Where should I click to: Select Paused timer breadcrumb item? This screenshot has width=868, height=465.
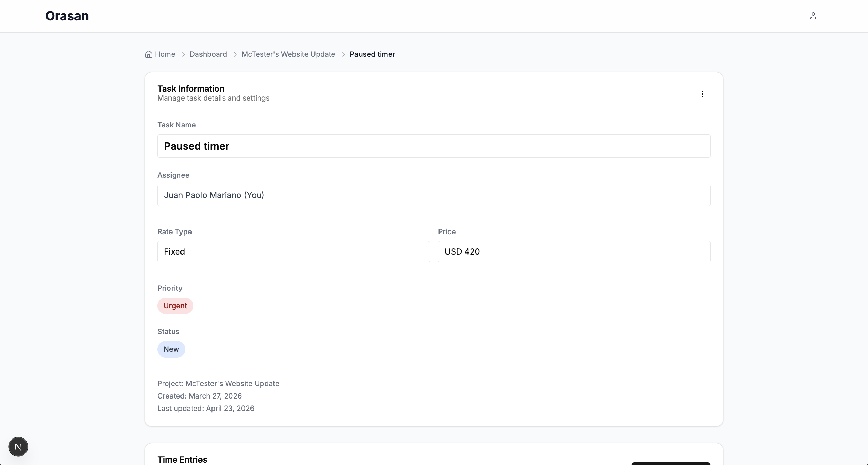tap(372, 54)
